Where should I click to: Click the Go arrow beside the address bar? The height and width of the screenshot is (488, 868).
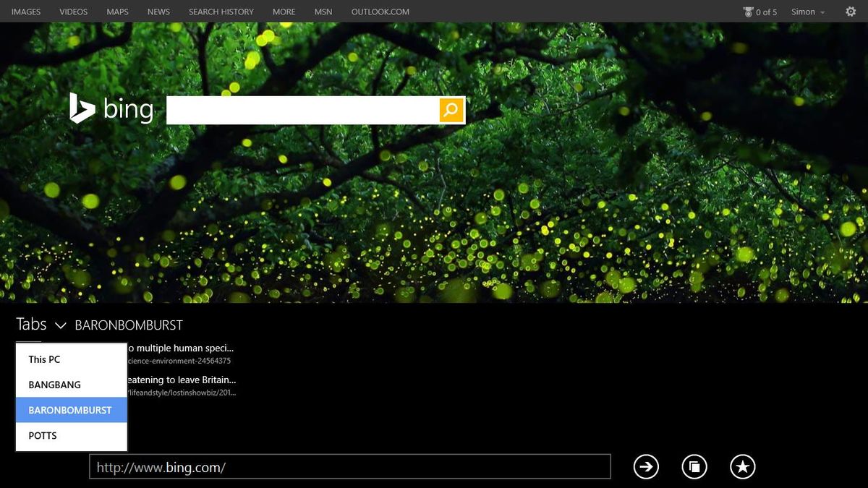pyautogui.click(x=646, y=467)
